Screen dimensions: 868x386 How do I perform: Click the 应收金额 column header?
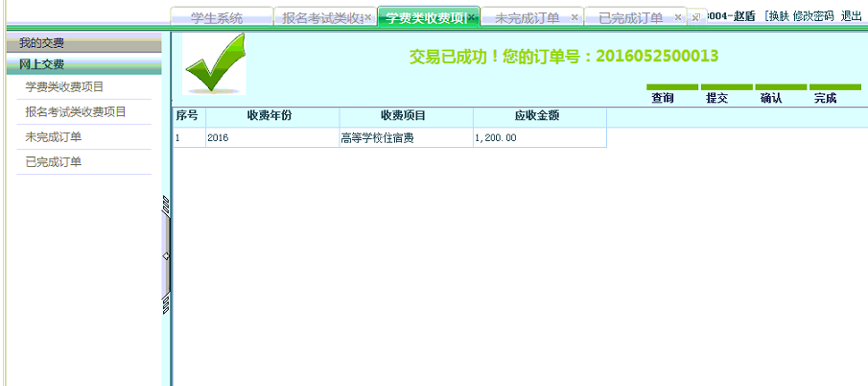click(x=538, y=116)
